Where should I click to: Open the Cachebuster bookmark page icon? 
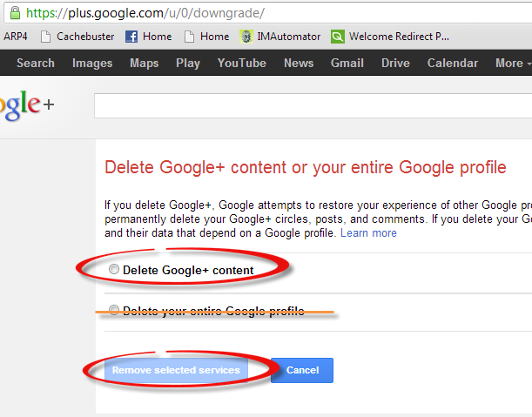click(x=45, y=37)
